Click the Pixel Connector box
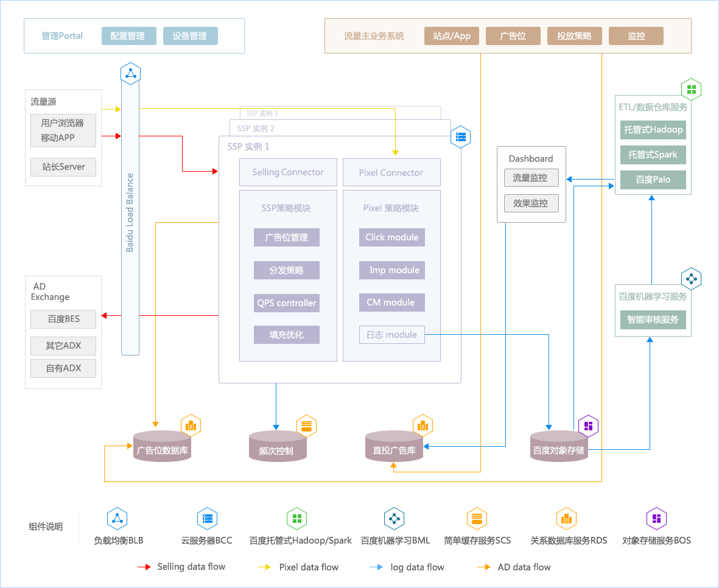Screen dimensions: 719x588 (x=391, y=172)
